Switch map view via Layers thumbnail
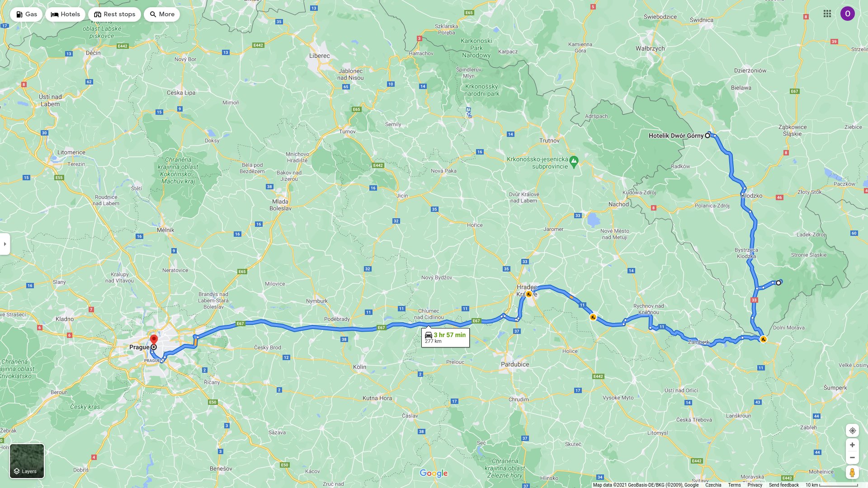 click(x=27, y=461)
